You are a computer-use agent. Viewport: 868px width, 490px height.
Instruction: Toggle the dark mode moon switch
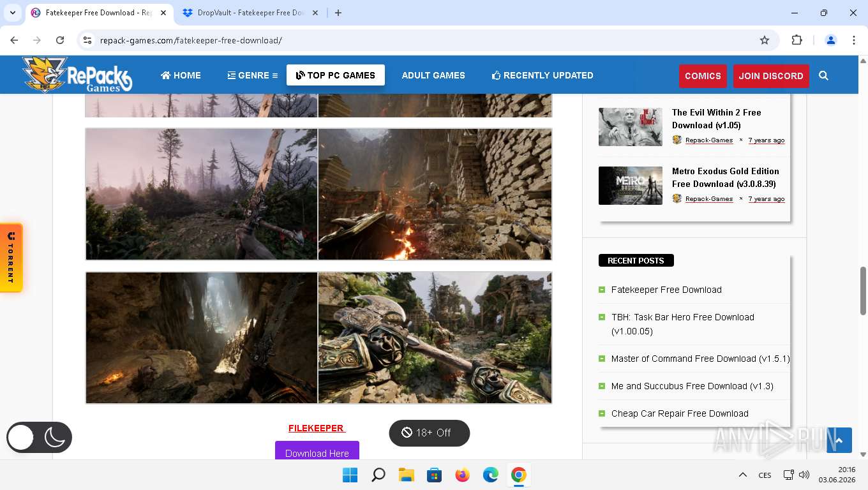point(40,438)
